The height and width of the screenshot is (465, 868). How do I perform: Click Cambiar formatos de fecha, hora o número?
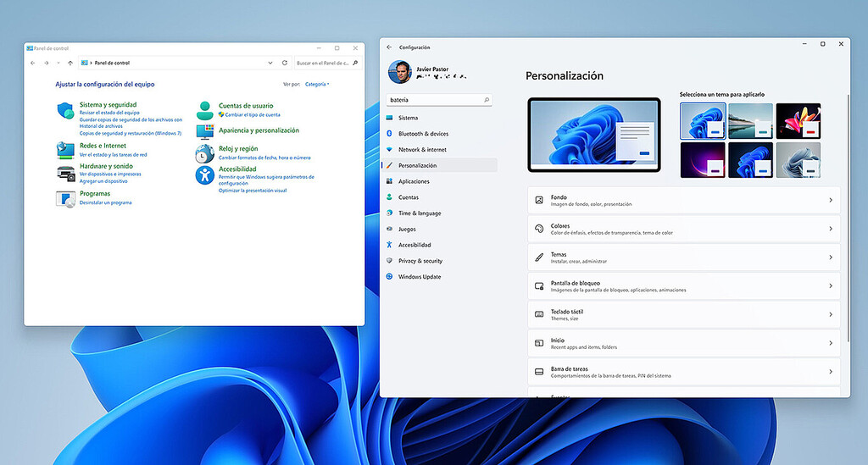264,158
